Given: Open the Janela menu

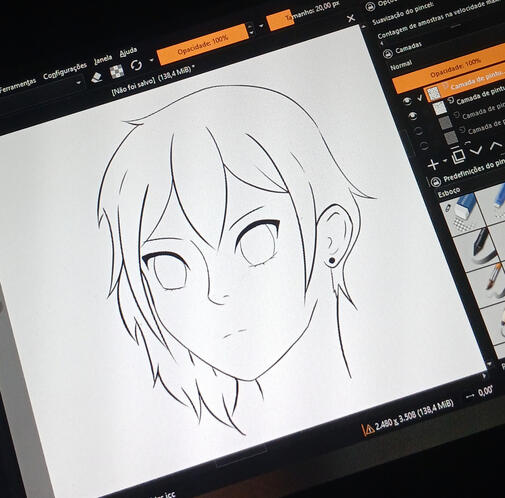Looking at the screenshot, I should tap(103, 59).
